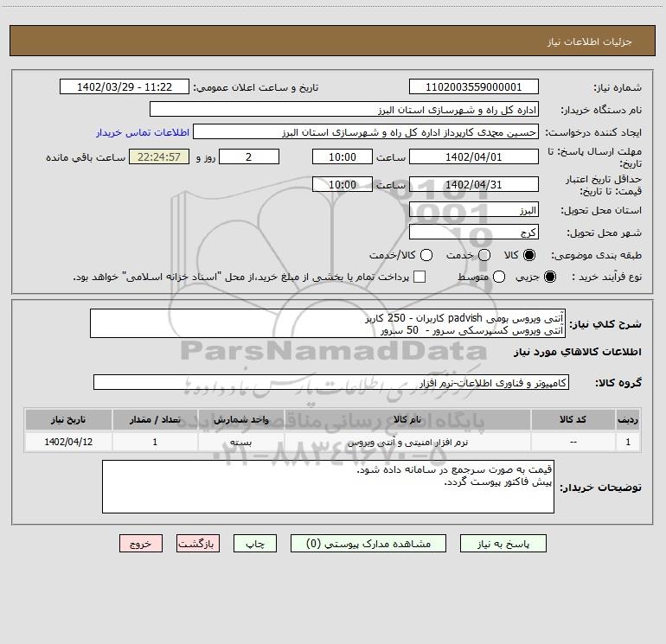Click the cell نرم افزار امنیتی و آنتی ویروس

407,442
